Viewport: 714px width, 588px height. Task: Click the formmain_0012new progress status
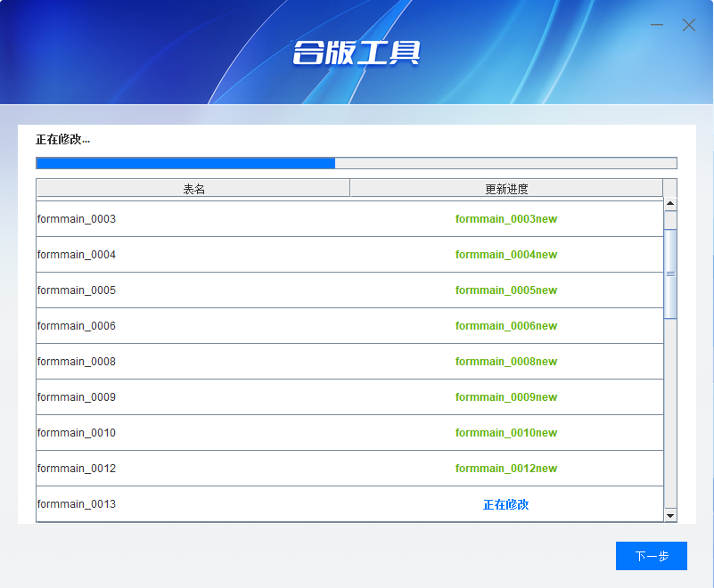505,469
